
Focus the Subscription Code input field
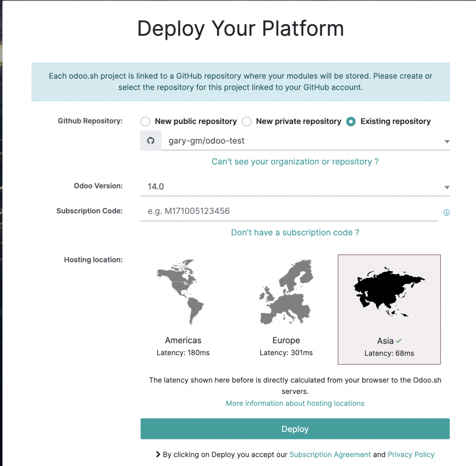(x=289, y=211)
